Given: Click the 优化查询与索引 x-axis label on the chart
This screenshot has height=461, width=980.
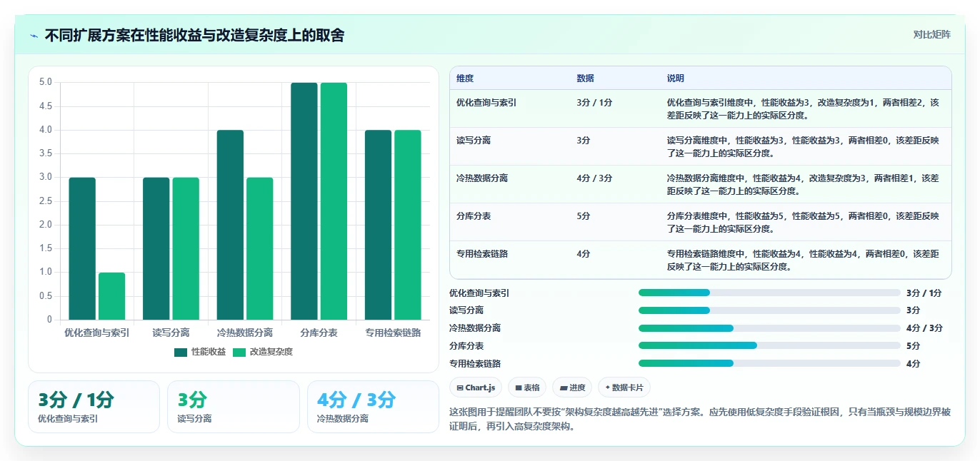Looking at the screenshot, I should [x=97, y=333].
